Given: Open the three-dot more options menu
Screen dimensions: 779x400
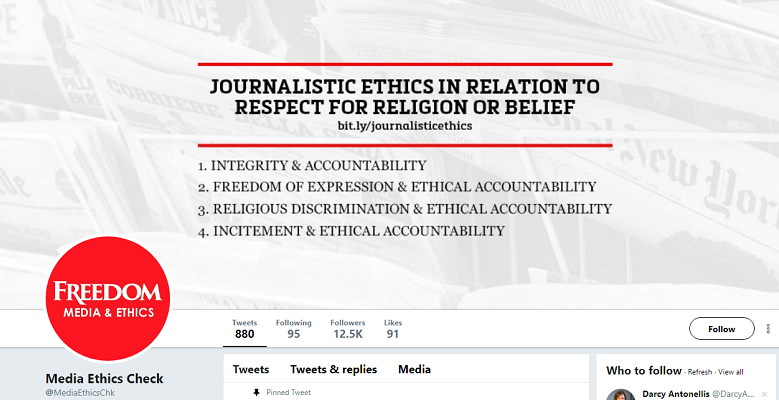Looking at the screenshot, I should (x=769, y=329).
